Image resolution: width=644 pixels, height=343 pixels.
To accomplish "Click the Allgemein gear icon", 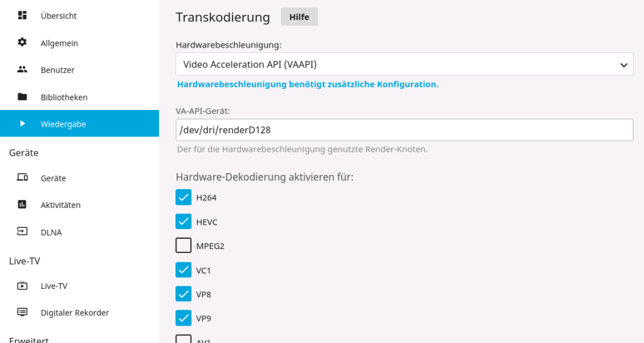I will pyautogui.click(x=22, y=42).
